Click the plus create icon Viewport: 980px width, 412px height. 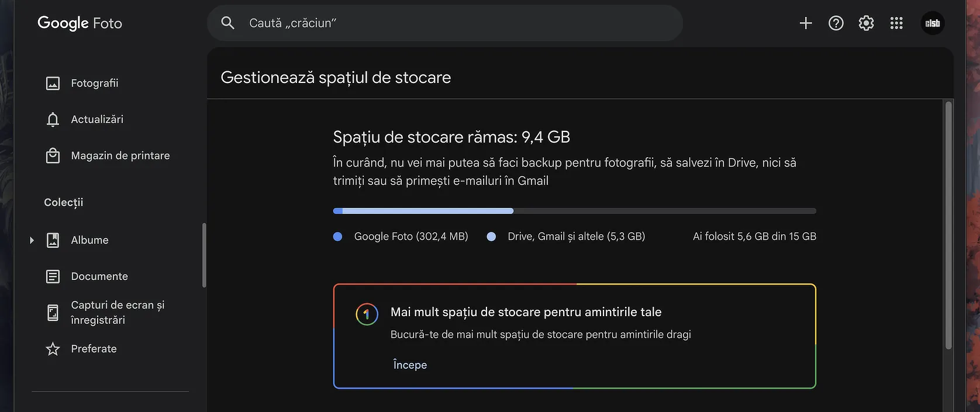[x=806, y=23]
